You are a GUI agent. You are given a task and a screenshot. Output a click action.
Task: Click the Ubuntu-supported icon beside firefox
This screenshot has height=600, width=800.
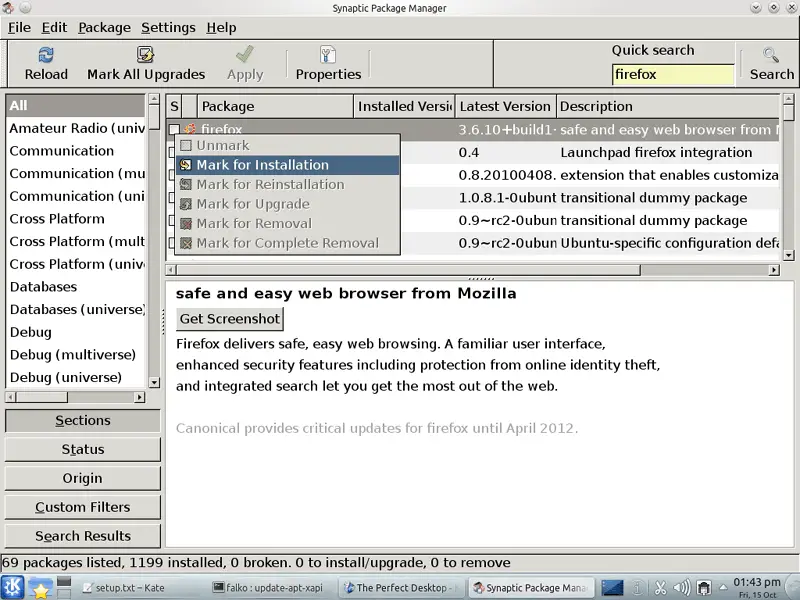(x=190, y=129)
